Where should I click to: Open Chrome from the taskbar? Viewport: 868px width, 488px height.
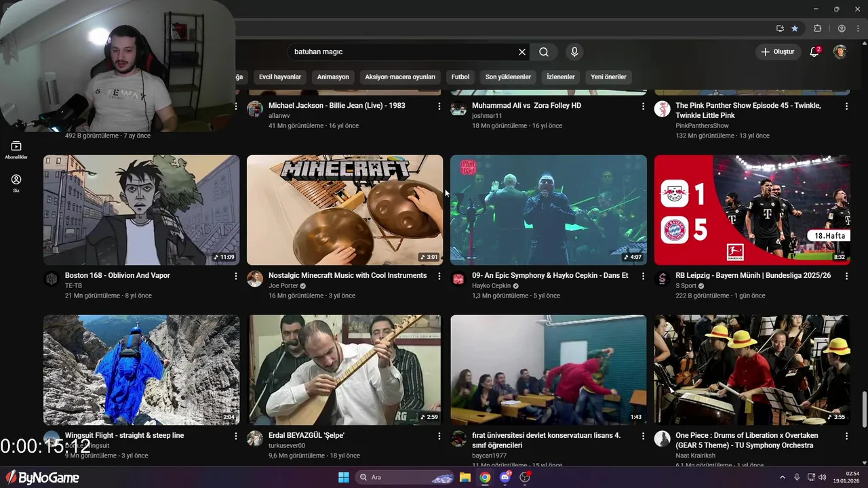tap(485, 477)
